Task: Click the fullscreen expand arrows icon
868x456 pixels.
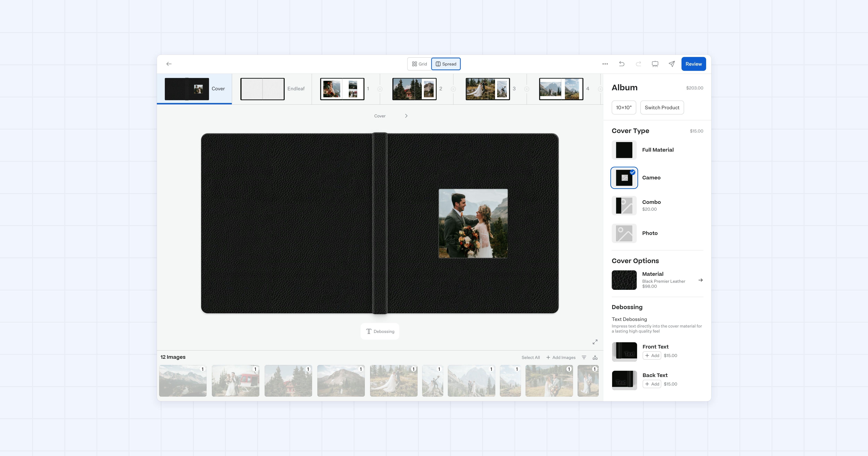Action: tap(595, 342)
